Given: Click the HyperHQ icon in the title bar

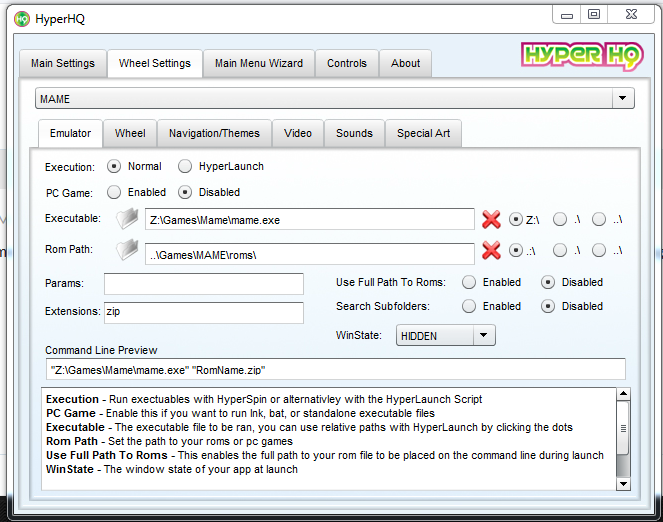Looking at the screenshot, I should point(22,16).
